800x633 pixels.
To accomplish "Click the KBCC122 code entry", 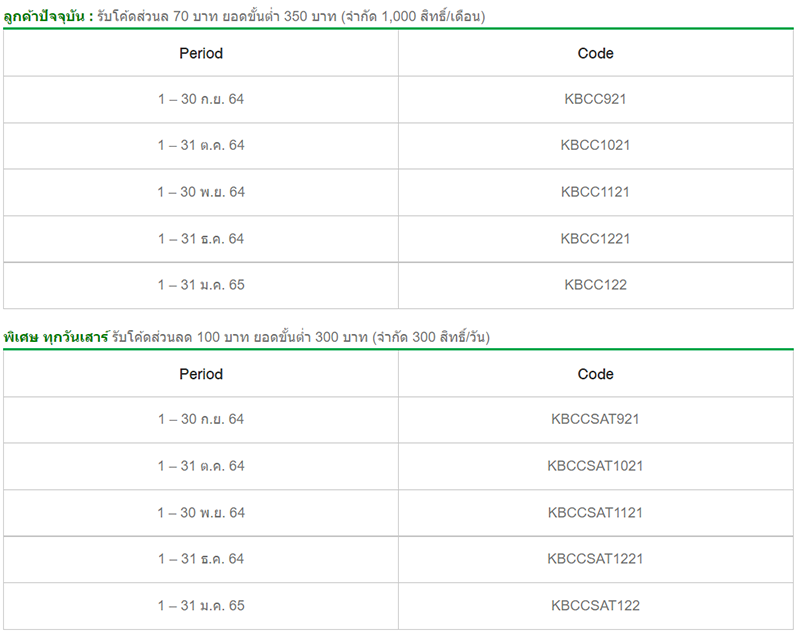I will coord(595,285).
